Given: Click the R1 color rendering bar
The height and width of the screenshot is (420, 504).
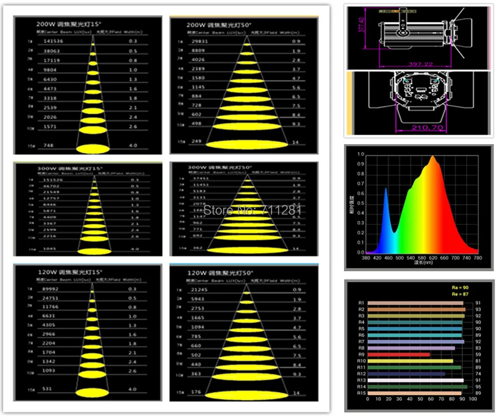Looking at the screenshot, I should coord(415,303).
